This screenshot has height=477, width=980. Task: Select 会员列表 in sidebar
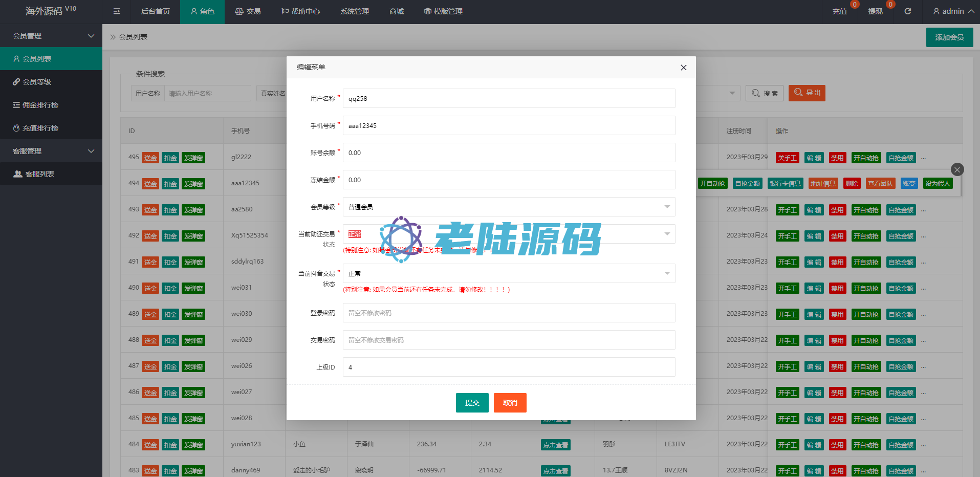click(51, 59)
